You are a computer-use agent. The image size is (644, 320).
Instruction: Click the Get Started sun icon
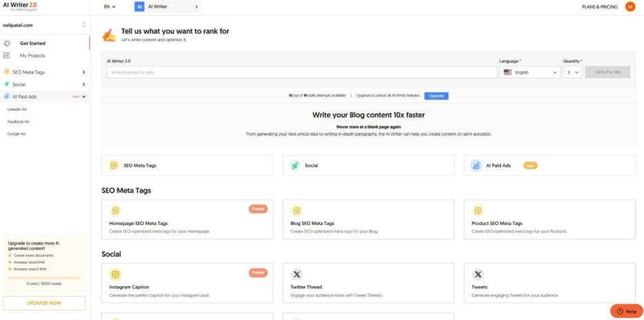(x=7, y=43)
